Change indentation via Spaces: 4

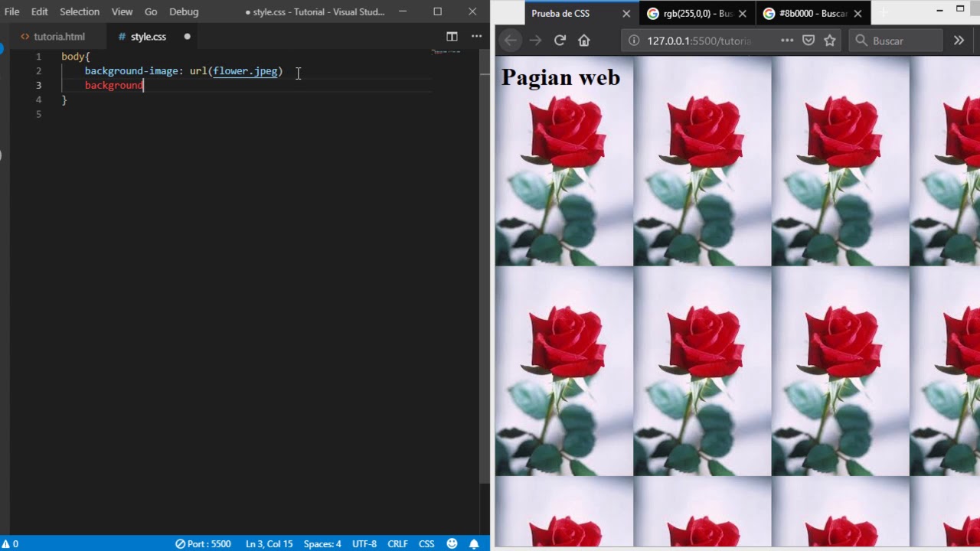pyautogui.click(x=322, y=544)
